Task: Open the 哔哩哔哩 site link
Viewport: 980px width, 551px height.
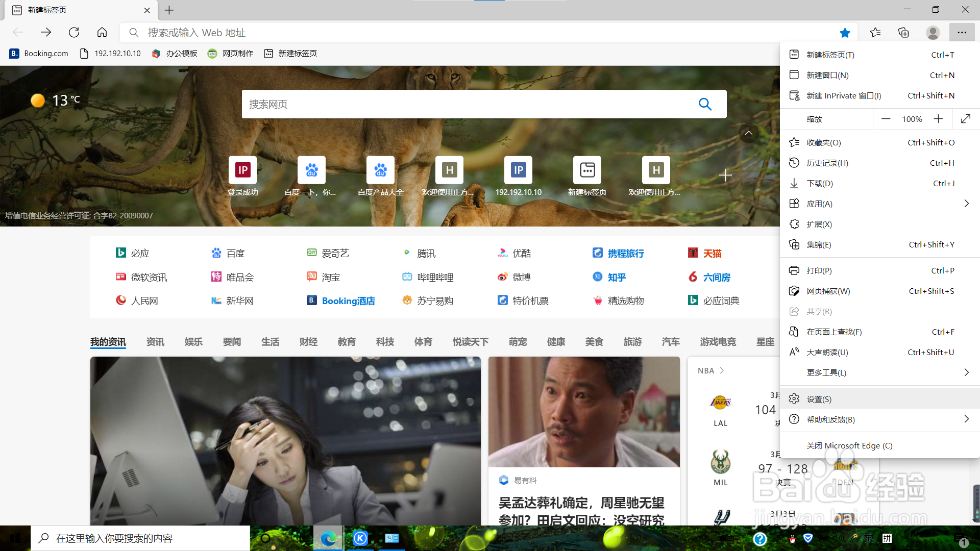Action: tap(428, 277)
